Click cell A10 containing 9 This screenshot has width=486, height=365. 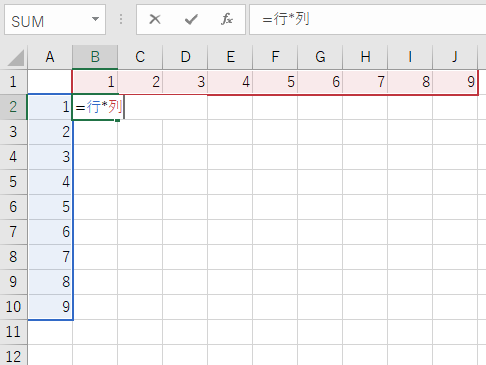(50, 307)
